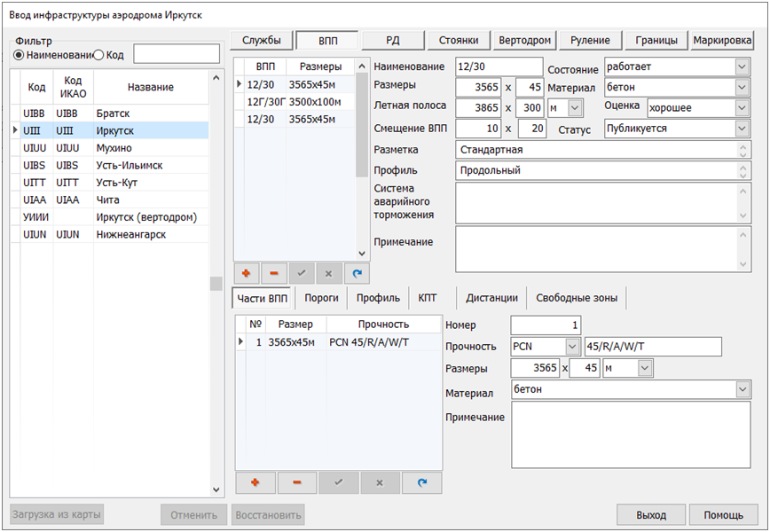Click the cancel X icon under runway list
Image resolution: width=770 pixels, height=532 pixels.
(328, 274)
